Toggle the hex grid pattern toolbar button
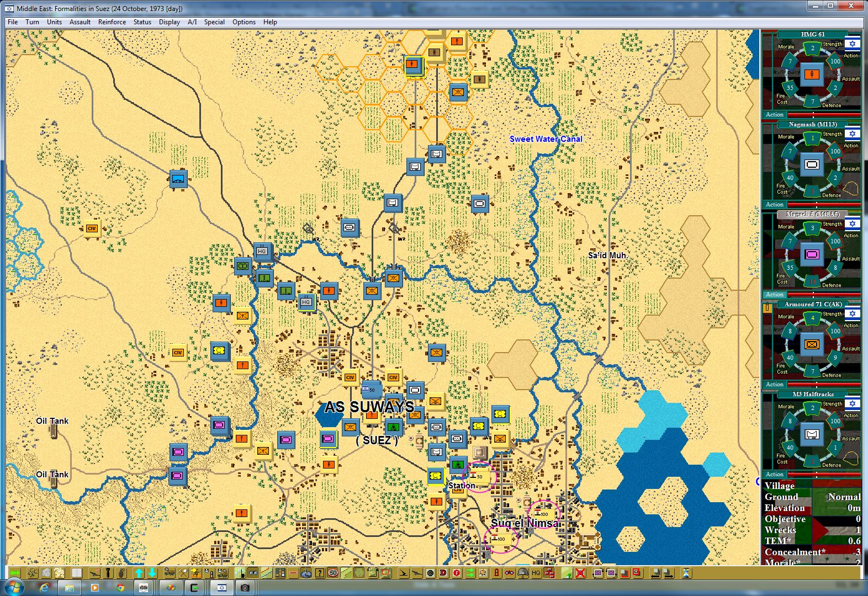 click(x=280, y=573)
